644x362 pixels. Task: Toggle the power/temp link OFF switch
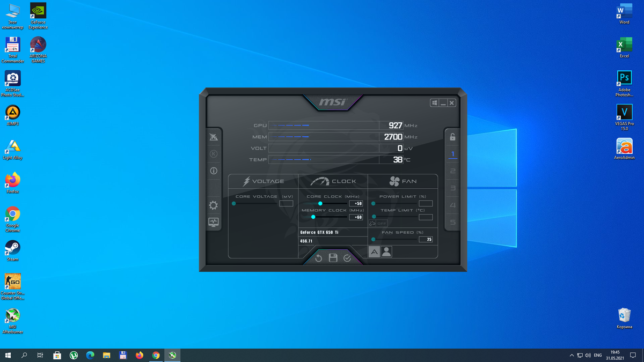point(378,224)
